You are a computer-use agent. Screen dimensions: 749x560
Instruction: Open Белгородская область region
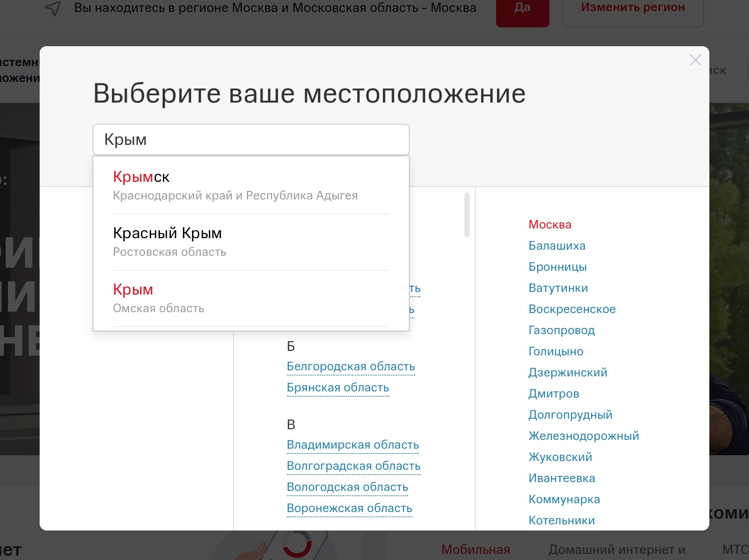(351, 366)
